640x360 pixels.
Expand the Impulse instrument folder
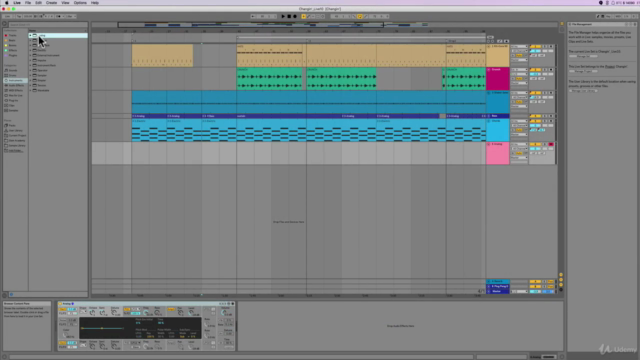coord(30,60)
